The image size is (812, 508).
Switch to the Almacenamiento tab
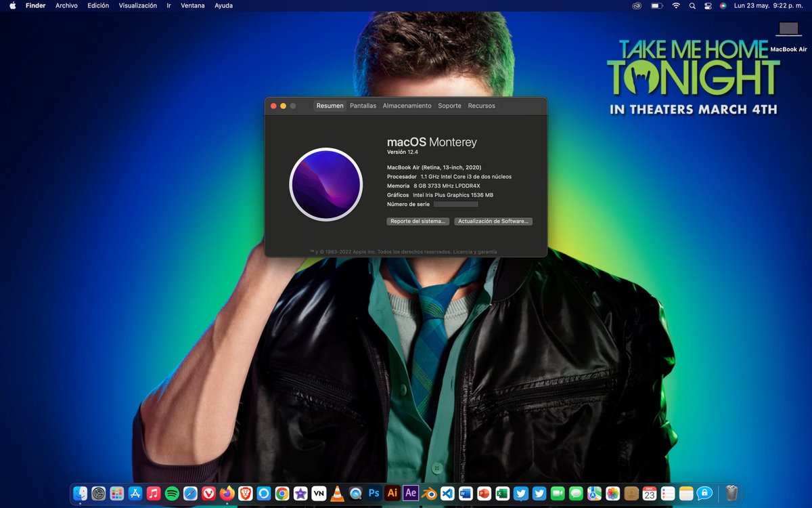(407, 106)
